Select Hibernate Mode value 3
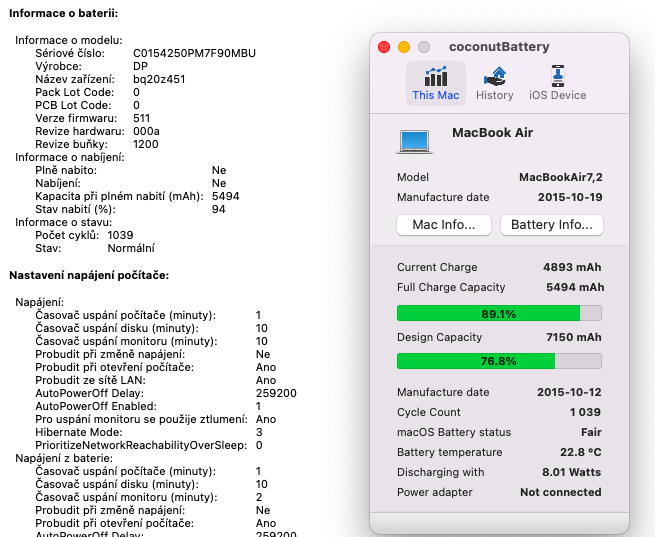The image size is (655, 537). tap(259, 432)
